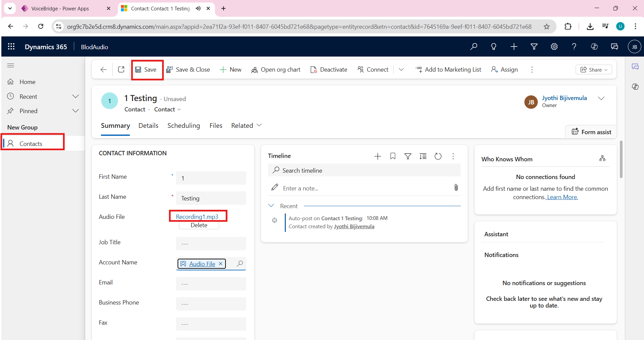This screenshot has height=340, width=644.
Task: Click the attachment paperclip in the note box
Action: 456,188
